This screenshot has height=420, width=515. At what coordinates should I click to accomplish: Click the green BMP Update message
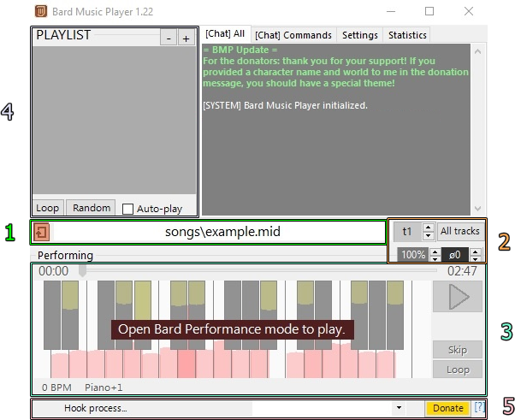pos(335,67)
